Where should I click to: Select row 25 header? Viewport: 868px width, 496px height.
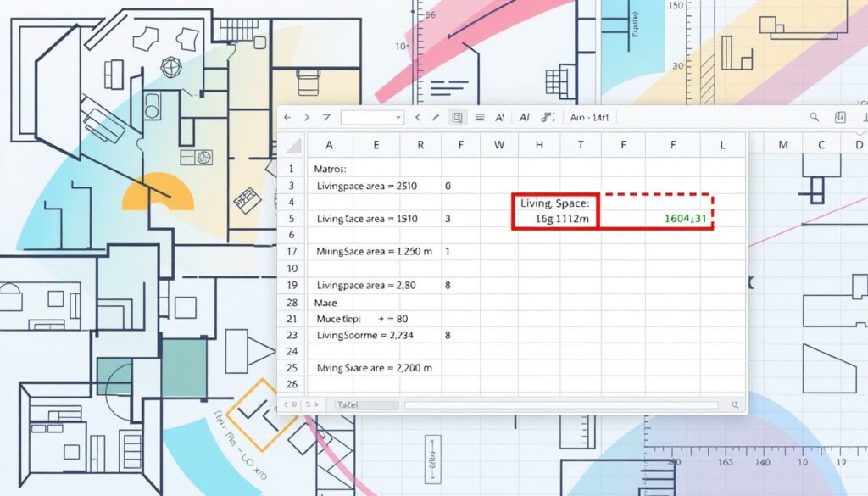click(292, 368)
